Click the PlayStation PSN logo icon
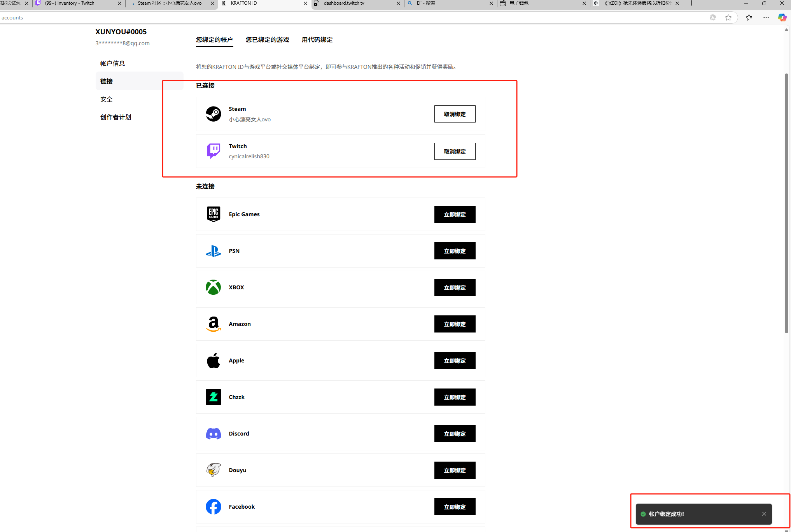The height and width of the screenshot is (532, 791). (213, 251)
